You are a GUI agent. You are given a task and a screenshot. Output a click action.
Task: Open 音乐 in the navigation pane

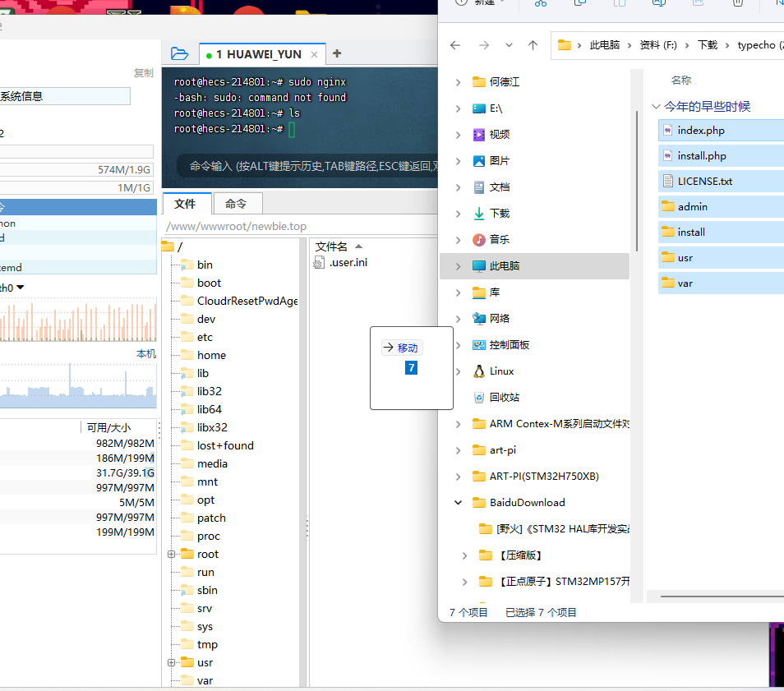pos(491,239)
